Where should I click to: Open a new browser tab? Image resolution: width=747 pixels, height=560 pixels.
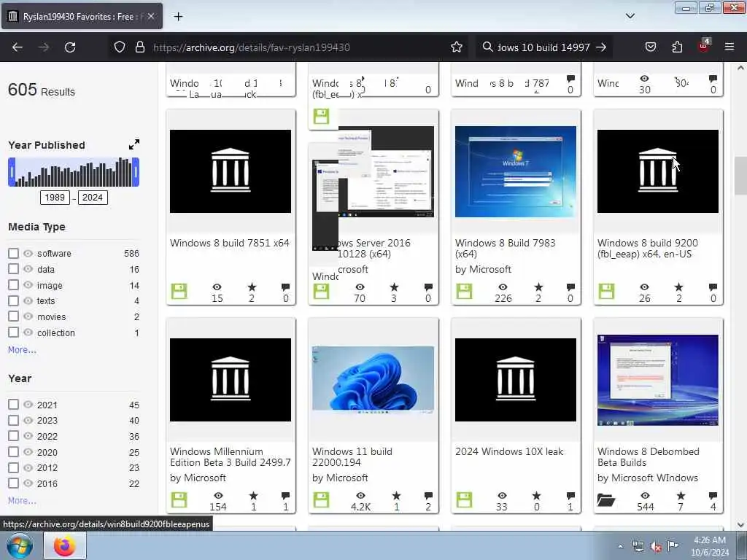[178, 17]
